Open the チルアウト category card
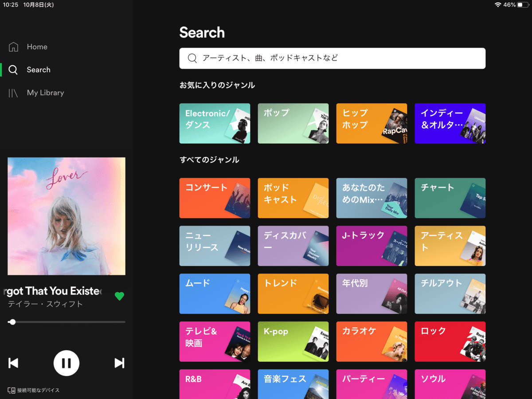This screenshot has height=399, width=532. pos(450,294)
